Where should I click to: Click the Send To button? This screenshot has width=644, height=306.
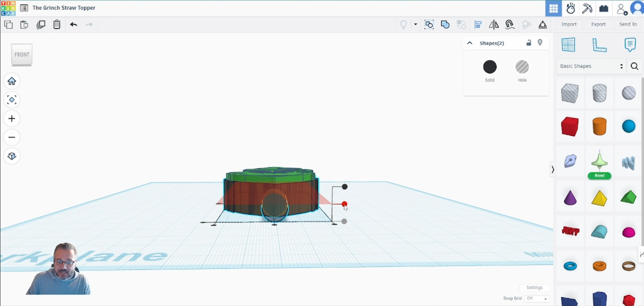(628, 24)
